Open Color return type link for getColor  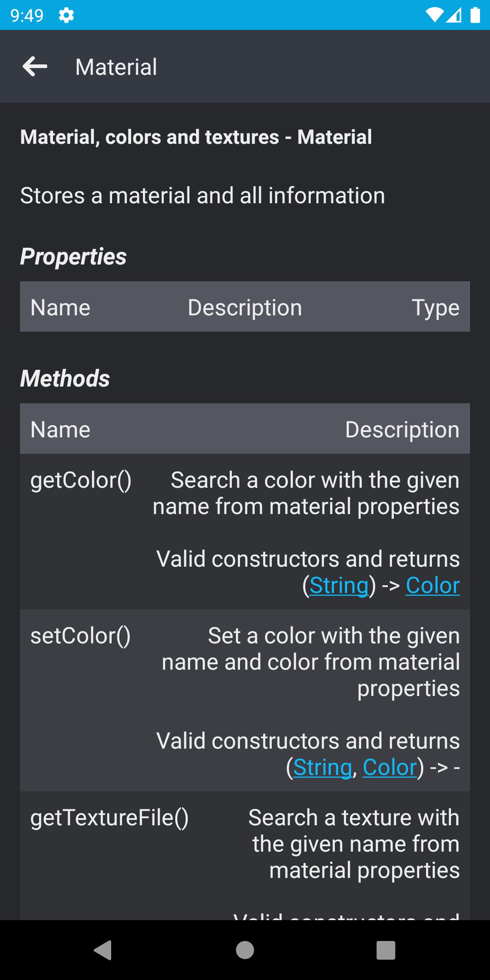coord(432,585)
